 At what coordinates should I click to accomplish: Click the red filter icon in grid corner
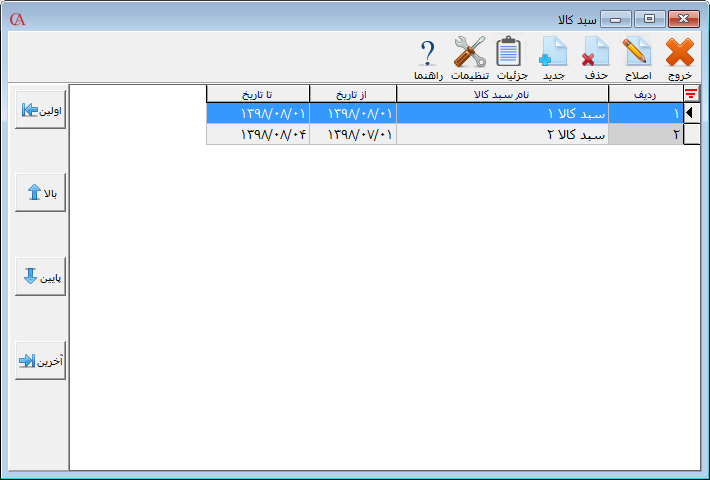[x=691, y=94]
